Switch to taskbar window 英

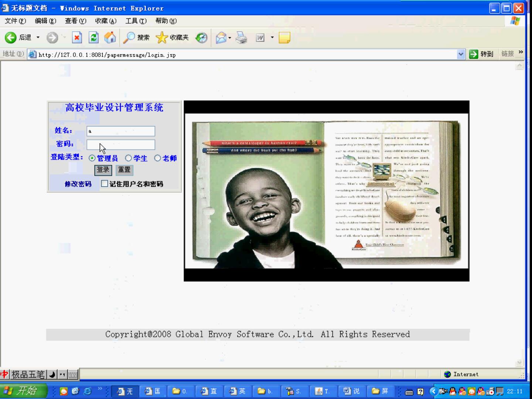point(237,391)
